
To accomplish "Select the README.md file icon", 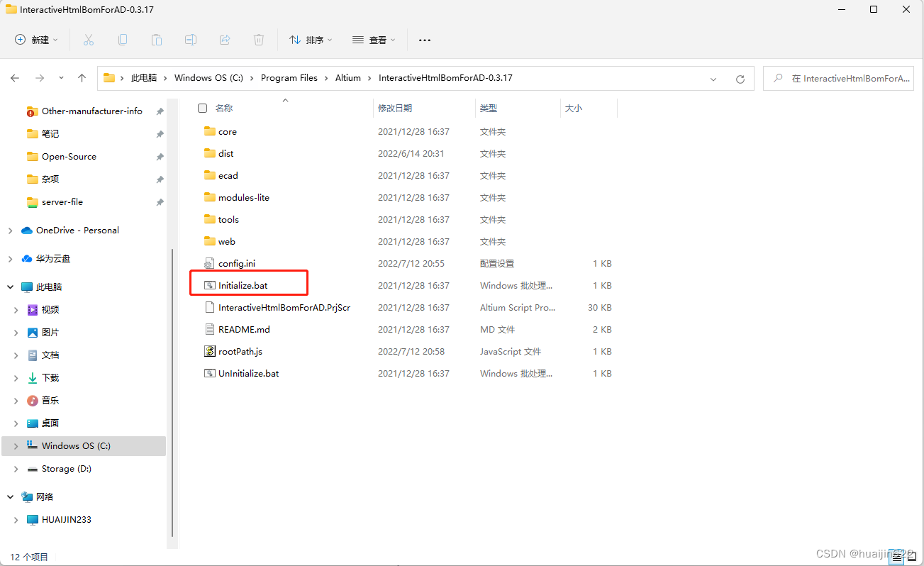I will (x=209, y=329).
